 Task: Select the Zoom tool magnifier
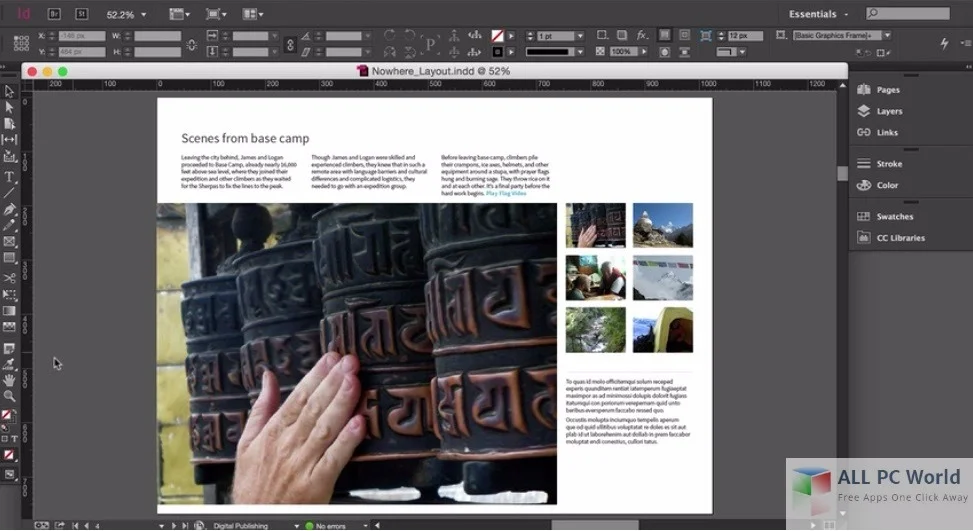click(x=9, y=396)
